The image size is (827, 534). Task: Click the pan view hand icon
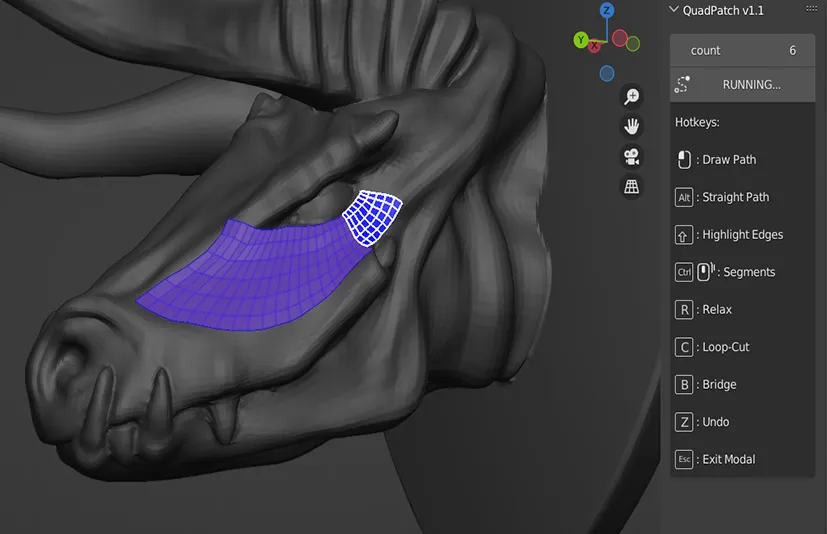point(631,126)
